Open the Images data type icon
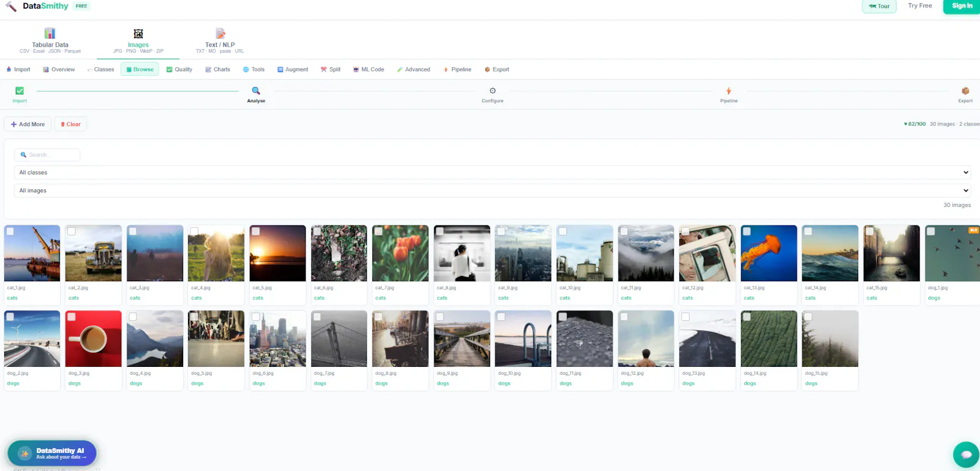This screenshot has width=980, height=471. coord(138,34)
